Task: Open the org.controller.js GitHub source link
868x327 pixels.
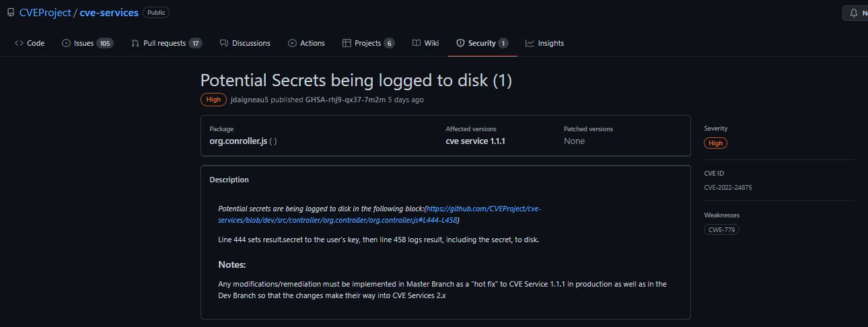Action: click(x=379, y=215)
